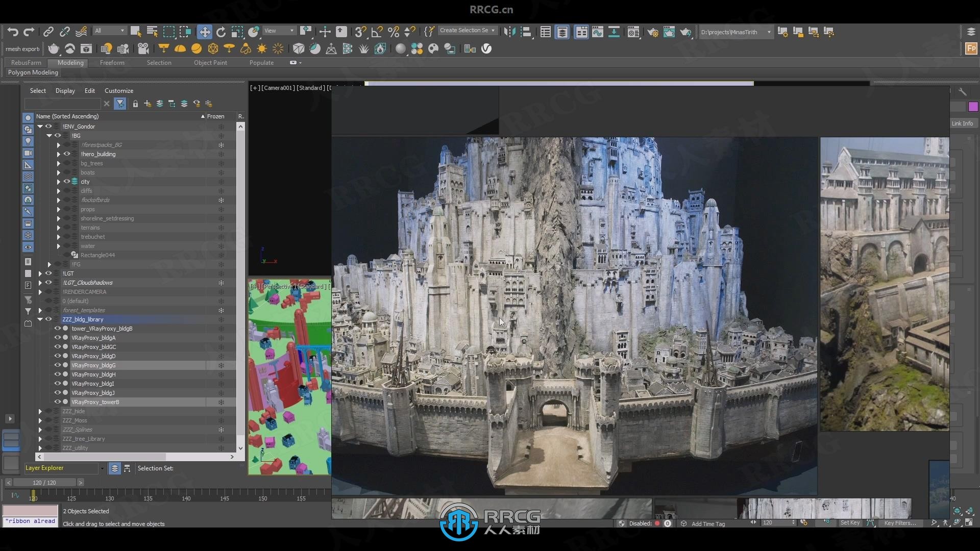Expand the ZZZ_Moss layer
Viewport: 980px width, 551px height.
(40, 420)
